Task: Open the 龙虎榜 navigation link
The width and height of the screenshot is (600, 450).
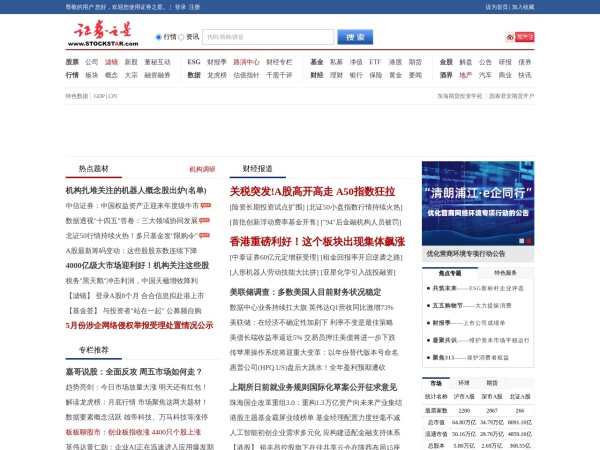Action: point(217,75)
